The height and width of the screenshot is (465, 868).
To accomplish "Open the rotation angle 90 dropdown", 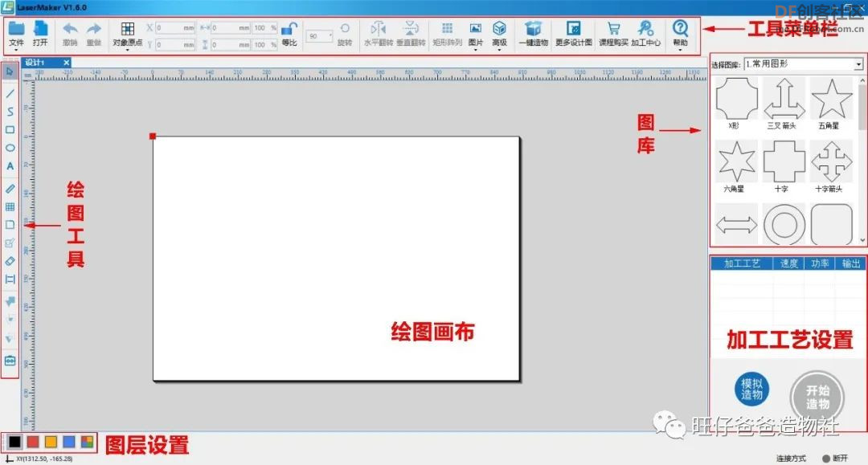I will click(x=319, y=36).
